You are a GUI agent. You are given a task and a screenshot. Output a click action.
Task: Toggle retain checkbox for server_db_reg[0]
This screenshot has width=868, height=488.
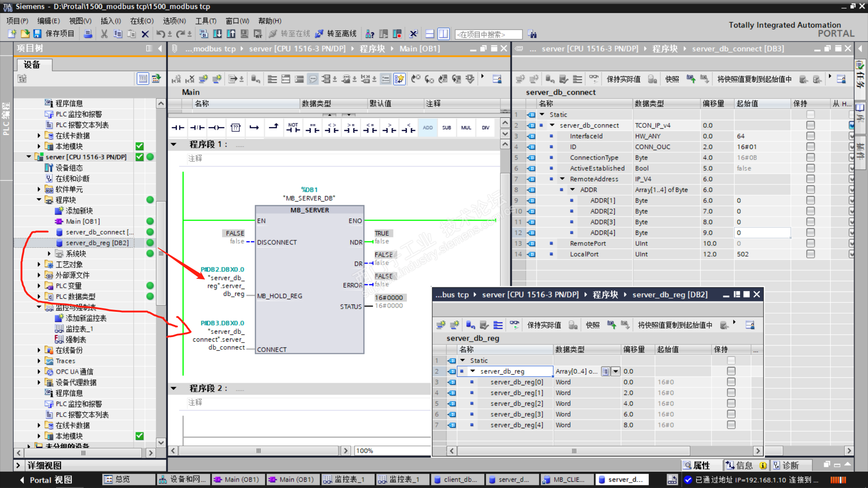click(731, 382)
